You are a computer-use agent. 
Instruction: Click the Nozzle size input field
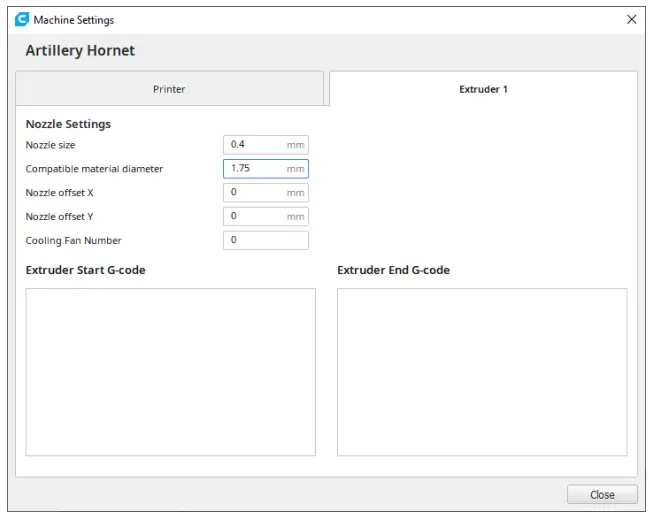266,145
